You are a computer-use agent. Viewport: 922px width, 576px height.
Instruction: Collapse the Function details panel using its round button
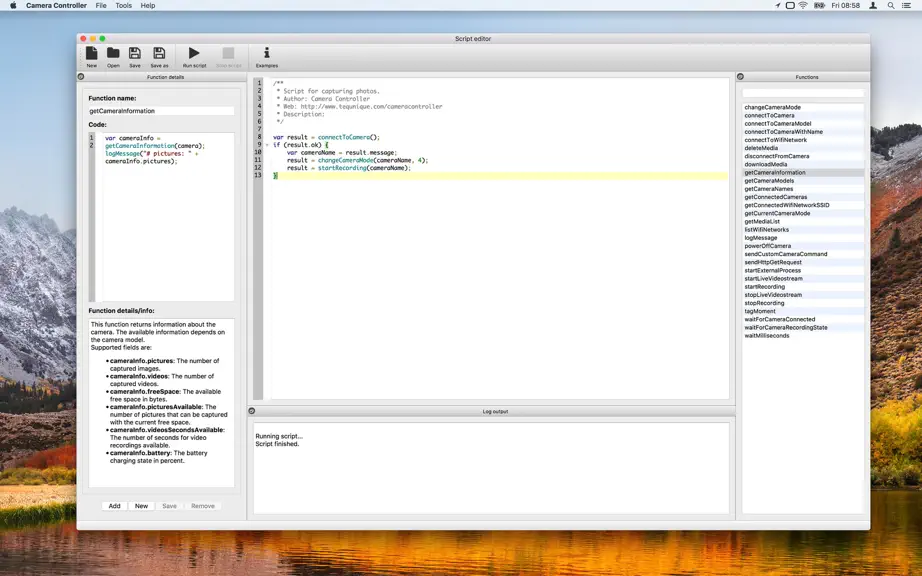(x=81, y=76)
